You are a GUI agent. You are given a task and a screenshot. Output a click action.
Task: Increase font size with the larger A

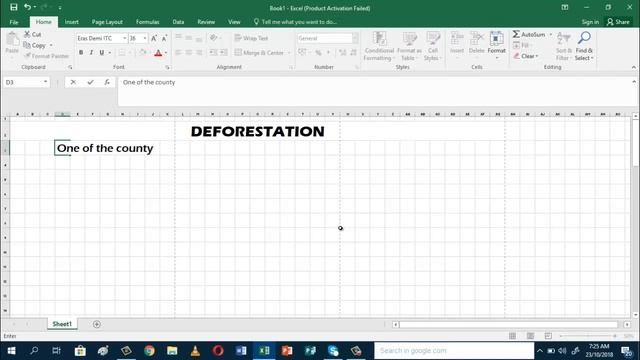click(154, 38)
